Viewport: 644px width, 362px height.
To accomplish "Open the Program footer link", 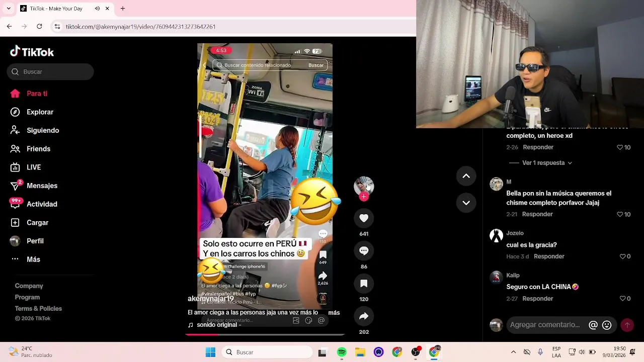I will pos(27,297).
